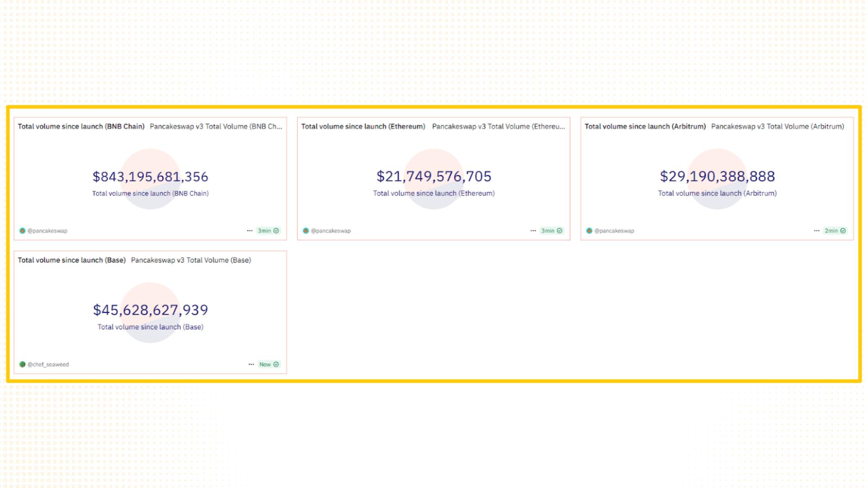
Task: Open @pancakeswap profile link on Arbitrum card
Action: click(x=614, y=231)
